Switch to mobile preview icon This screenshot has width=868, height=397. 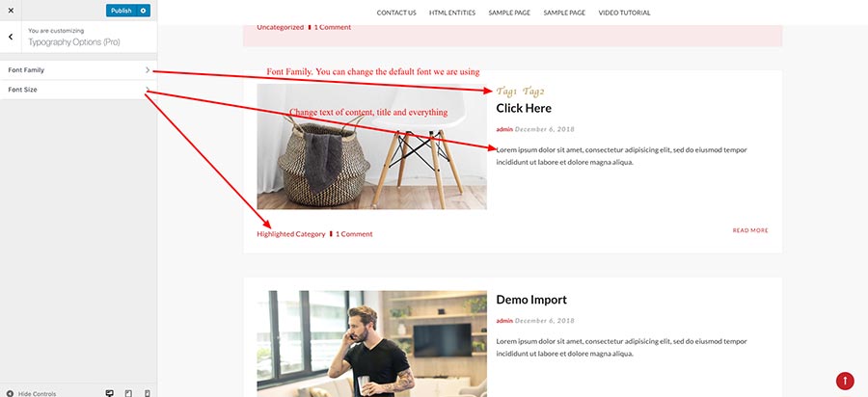[148, 394]
